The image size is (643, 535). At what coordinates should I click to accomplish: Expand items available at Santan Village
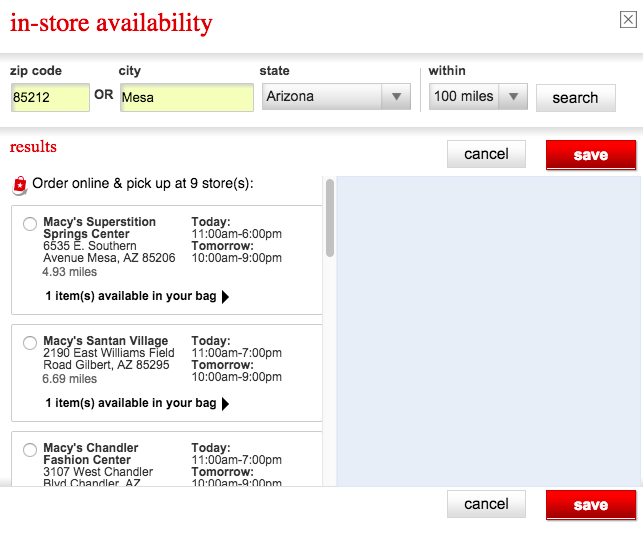click(x=137, y=404)
